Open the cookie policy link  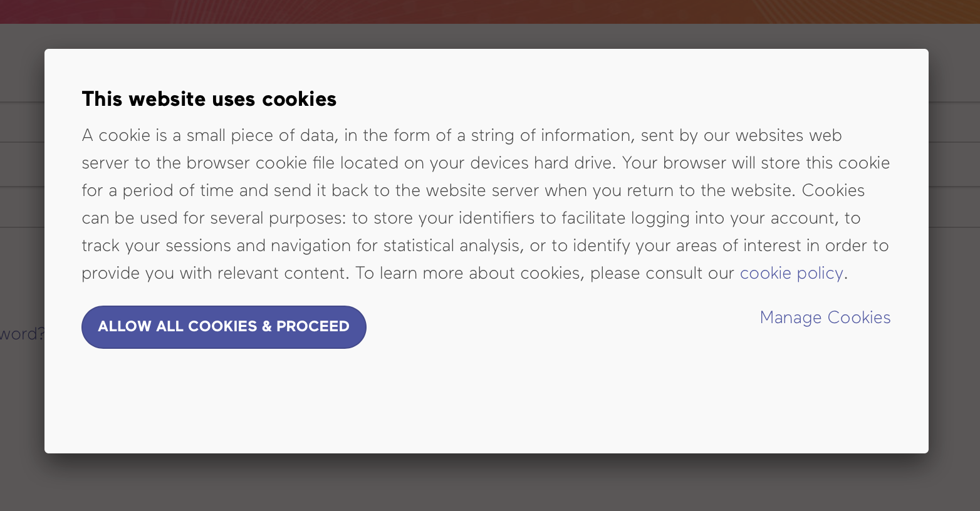click(x=791, y=273)
